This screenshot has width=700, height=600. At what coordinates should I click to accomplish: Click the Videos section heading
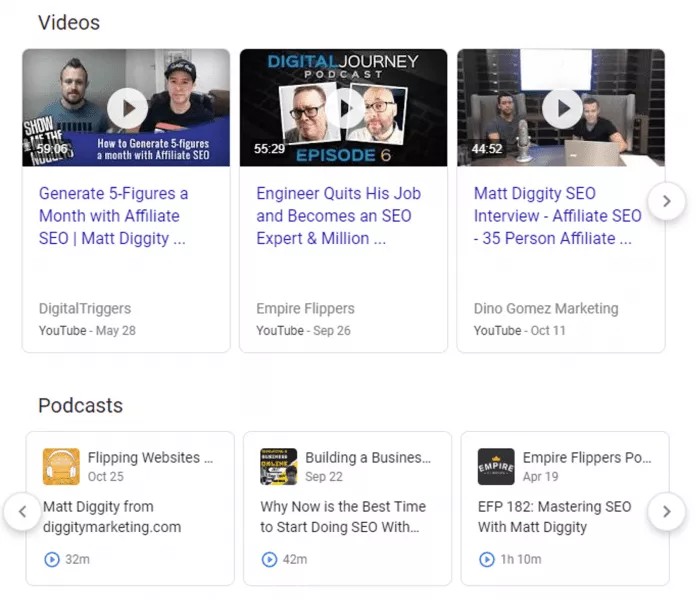click(69, 23)
